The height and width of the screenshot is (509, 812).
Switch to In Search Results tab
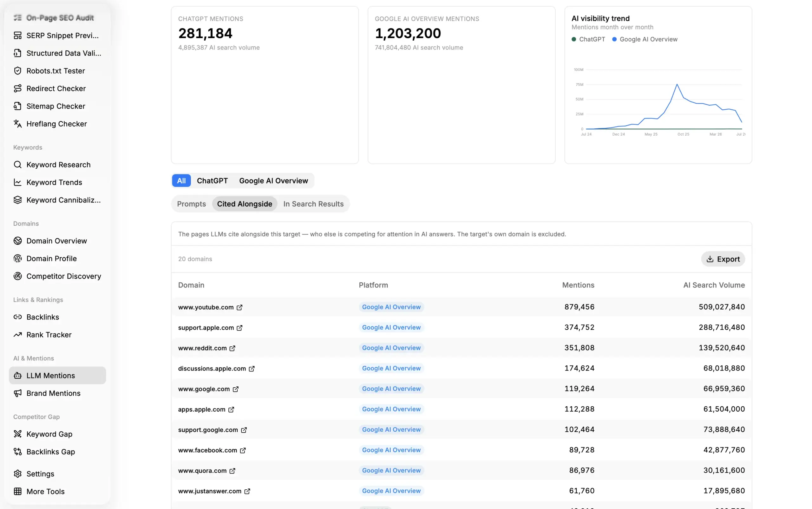(313, 204)
